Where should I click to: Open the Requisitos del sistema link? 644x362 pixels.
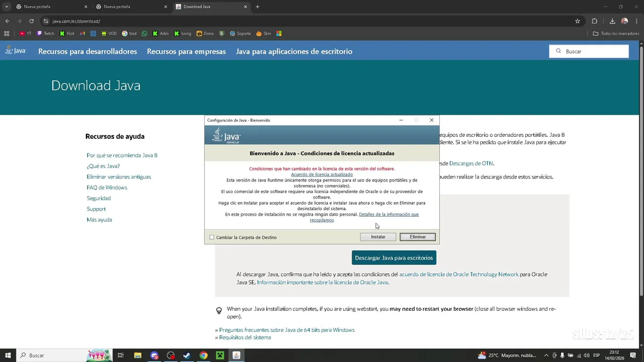(x=245, y=337)
